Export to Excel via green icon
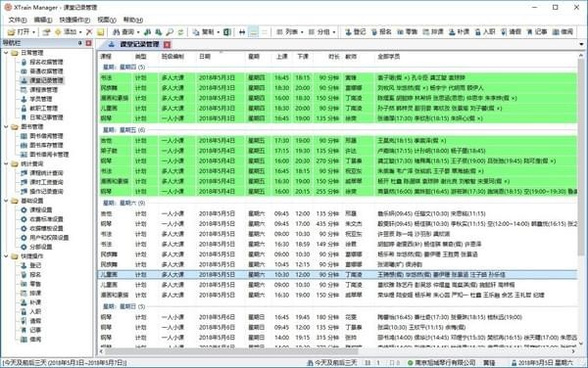 (x=227, y=32)
